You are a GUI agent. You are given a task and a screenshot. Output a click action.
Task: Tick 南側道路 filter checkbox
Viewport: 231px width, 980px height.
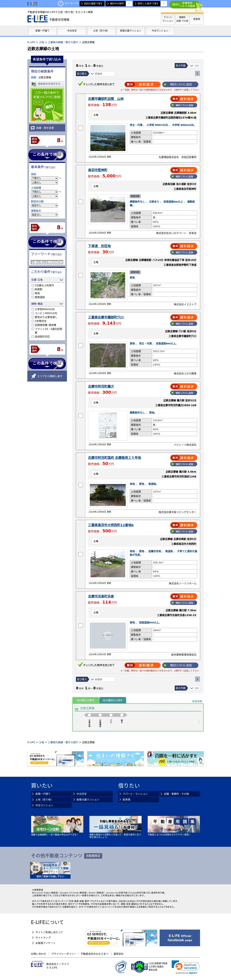point(33,297)
